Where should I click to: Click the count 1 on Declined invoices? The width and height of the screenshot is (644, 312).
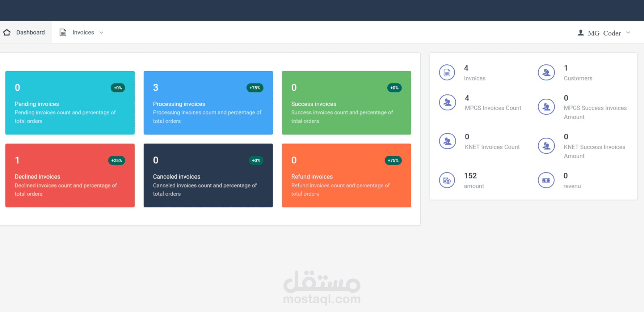(x=17, y=160)
